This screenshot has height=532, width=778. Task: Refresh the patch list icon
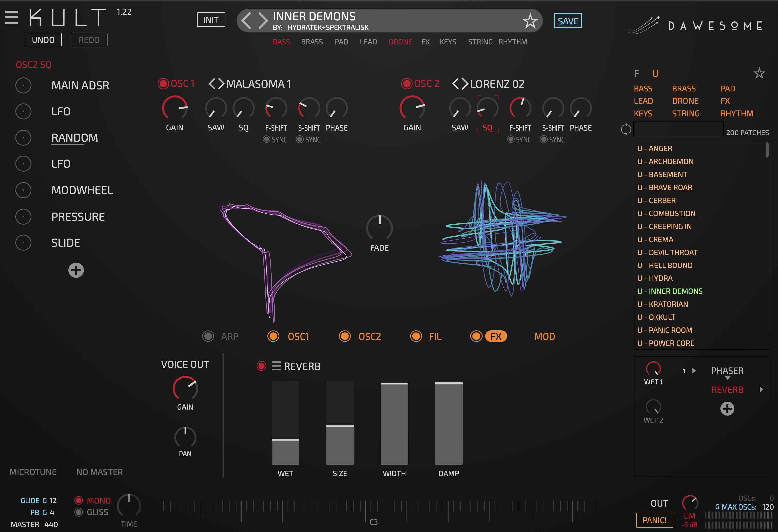626,129
